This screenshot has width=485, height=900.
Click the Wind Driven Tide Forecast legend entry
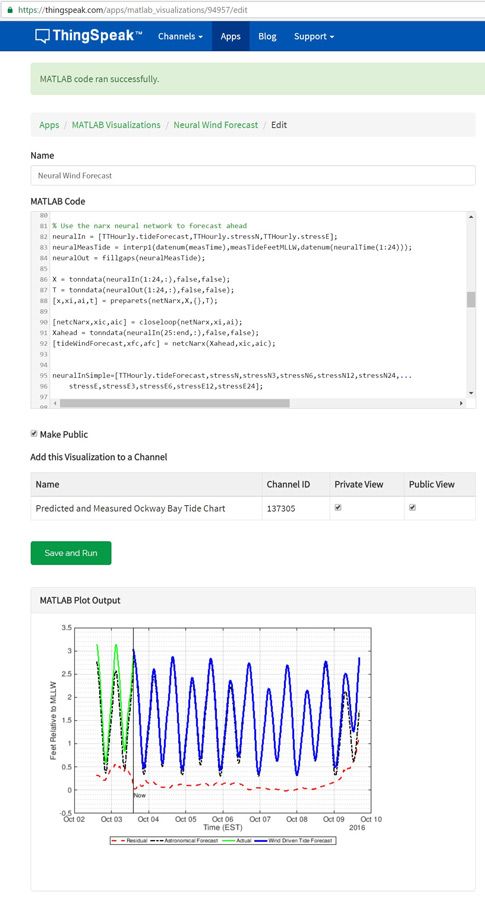coord(294,840)
